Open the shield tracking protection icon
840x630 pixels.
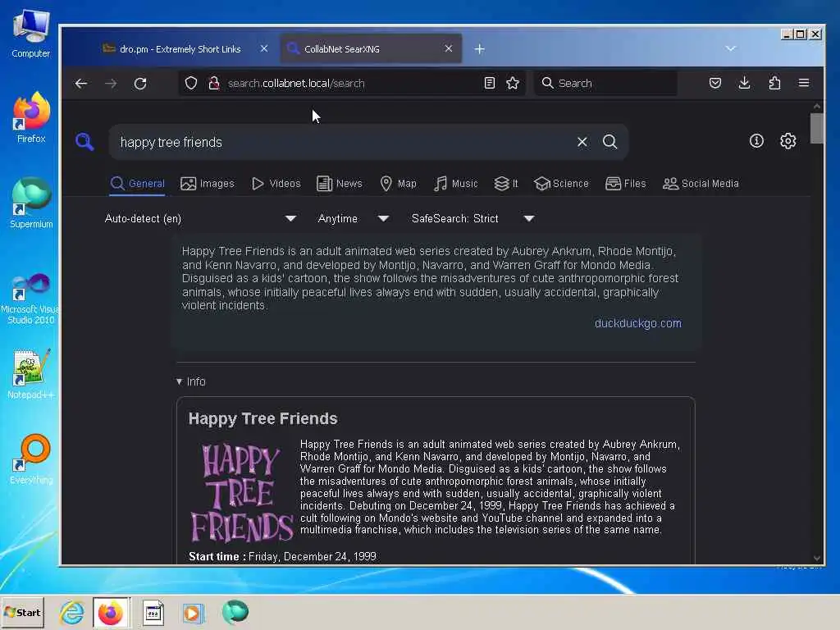coord(191,83)
